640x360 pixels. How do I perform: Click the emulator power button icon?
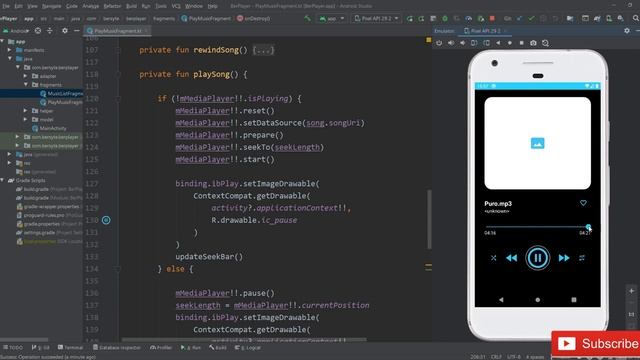point(439,43)
